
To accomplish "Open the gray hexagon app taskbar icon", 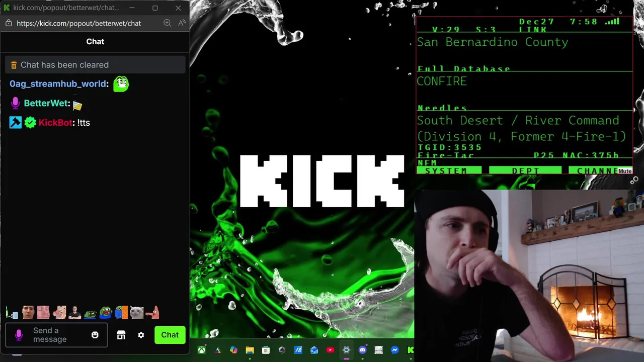I will [282, 350].
